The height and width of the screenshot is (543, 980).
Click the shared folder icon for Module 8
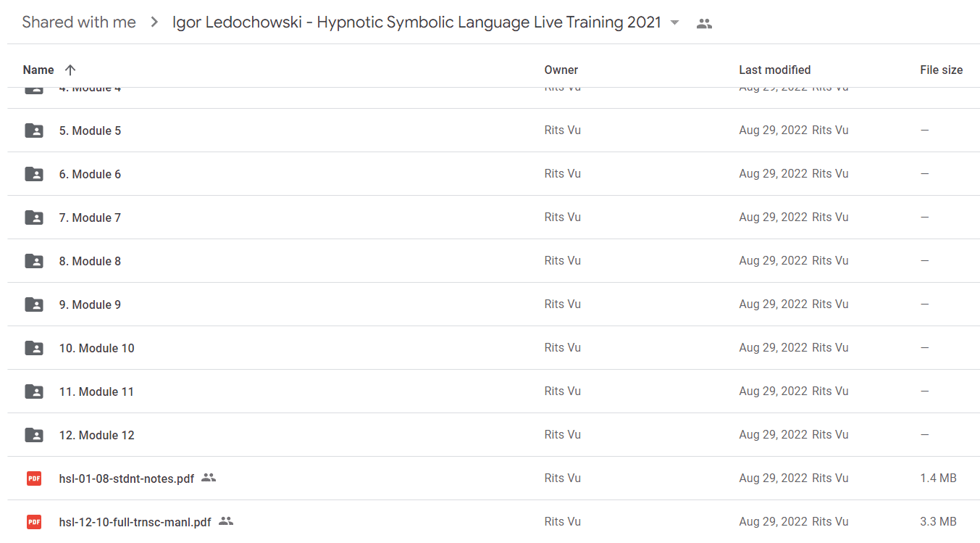point(34,261)
